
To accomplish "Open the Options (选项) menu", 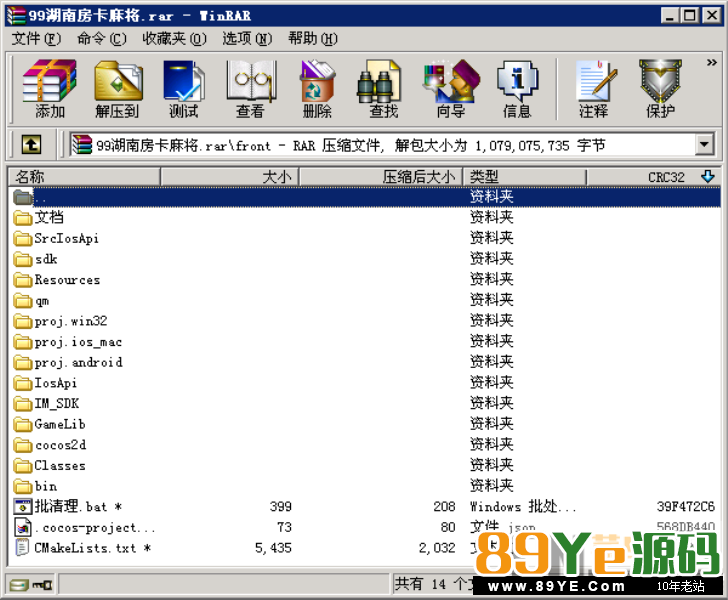I will [247, 39].
